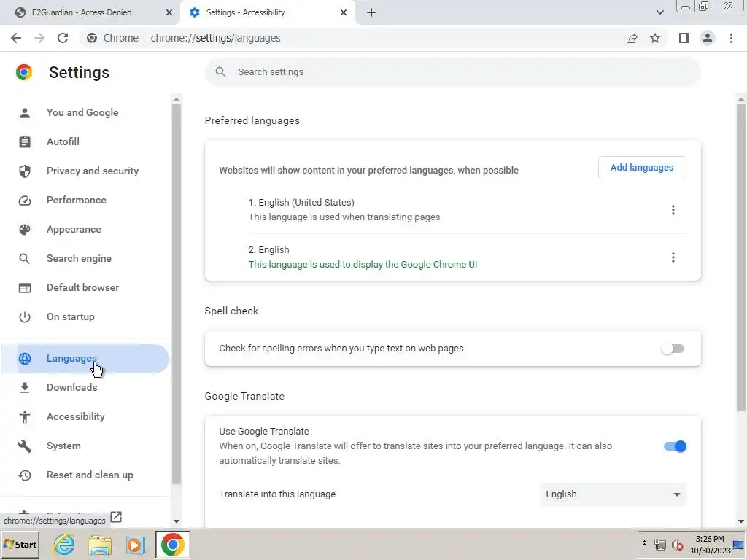Select Languages in the sidebar
747x560 pixels.
tap(85, 359)
